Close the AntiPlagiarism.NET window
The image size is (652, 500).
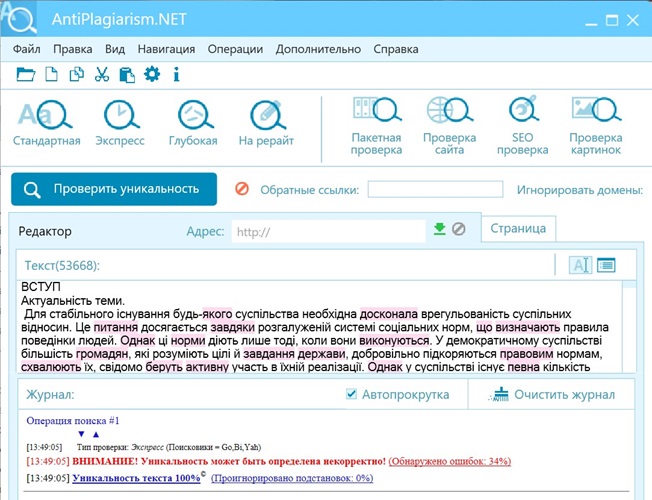(x=633, y=20)
